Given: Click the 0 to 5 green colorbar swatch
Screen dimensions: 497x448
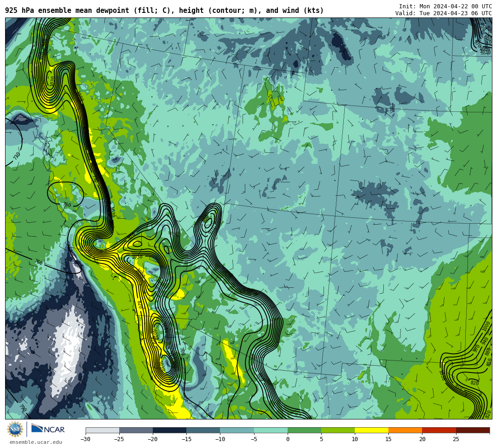Looking at the screenshot, I should tap(304, 430).
